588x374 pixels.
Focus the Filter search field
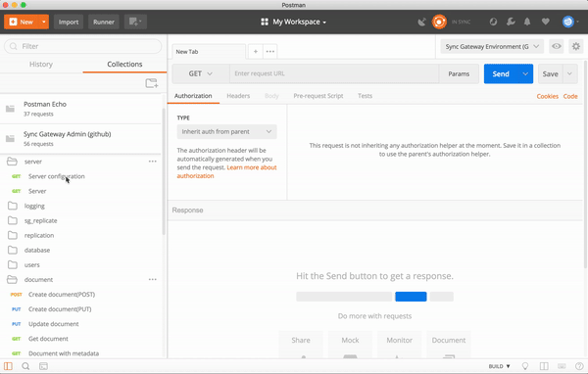tap(83, 46)
